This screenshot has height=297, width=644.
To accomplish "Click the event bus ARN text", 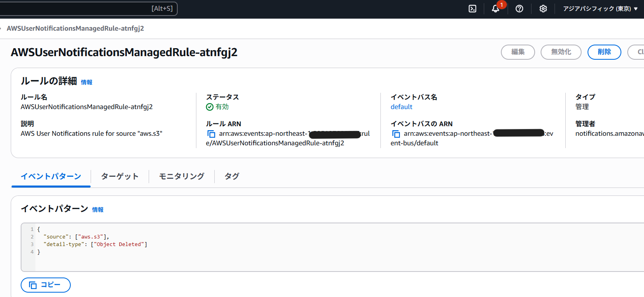I will [472, 138].
